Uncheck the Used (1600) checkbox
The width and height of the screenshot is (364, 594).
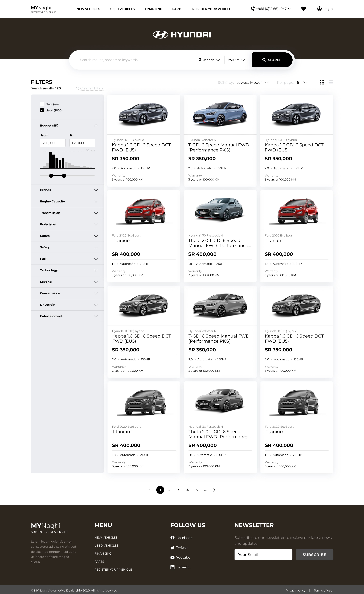click(42, 110)
